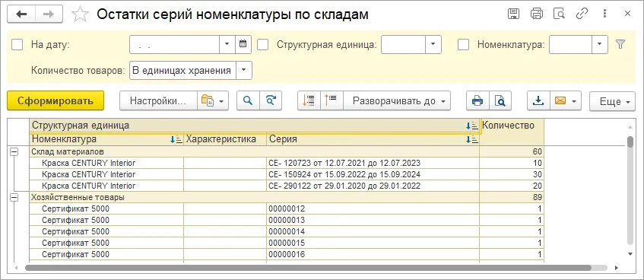644x280 pixels.
Task: Collapse the Склад материалов group
Action: pyautogui.click(x=14, y=151)
